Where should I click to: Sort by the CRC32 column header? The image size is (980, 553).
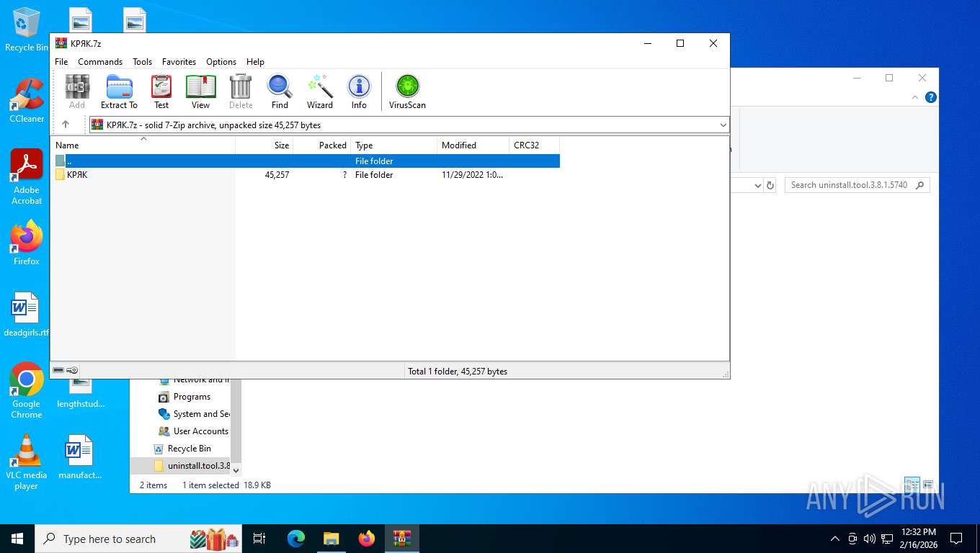(x=534, y=145)
